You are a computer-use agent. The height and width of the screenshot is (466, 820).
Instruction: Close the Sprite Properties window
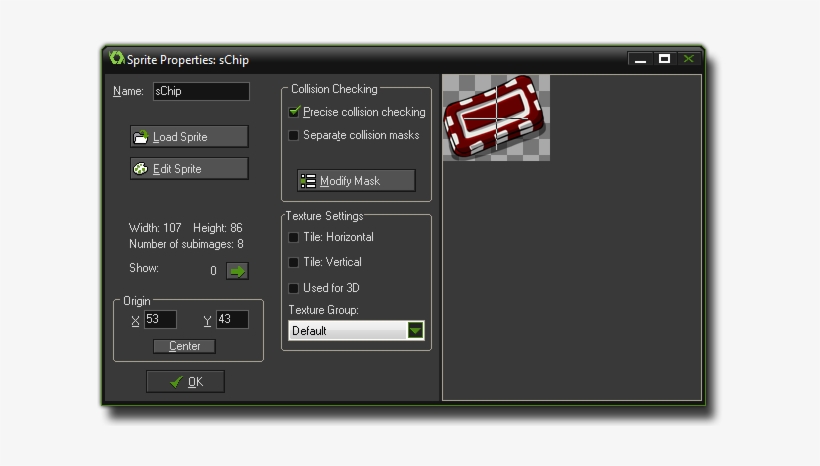coord(688,59)
